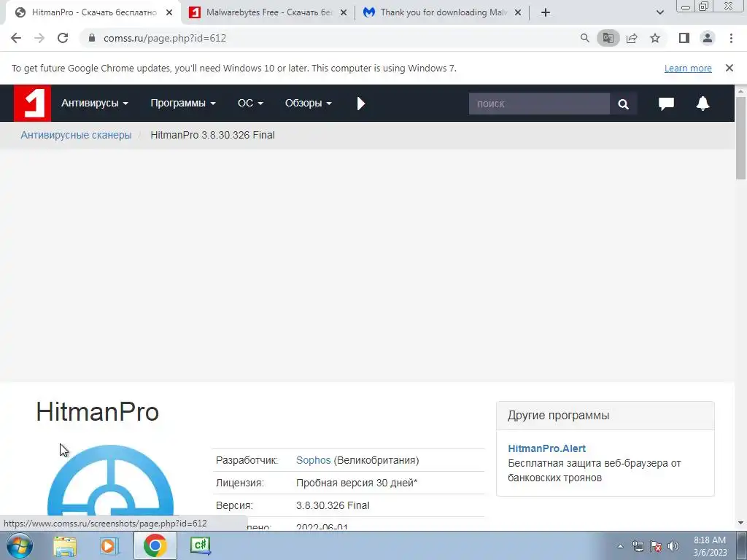Click the site search magnifier button
This screenshot has height=560, width=747.
623,104
